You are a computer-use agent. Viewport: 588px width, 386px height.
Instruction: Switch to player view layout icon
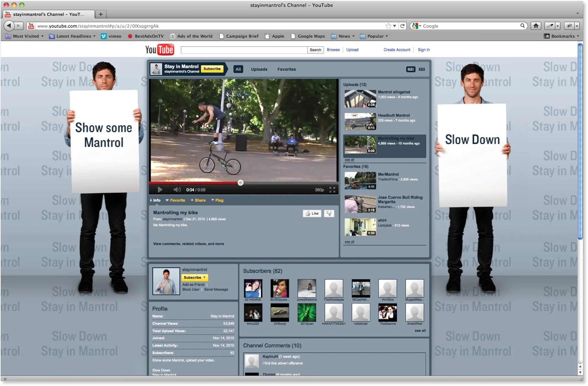(x=411, y=69)
